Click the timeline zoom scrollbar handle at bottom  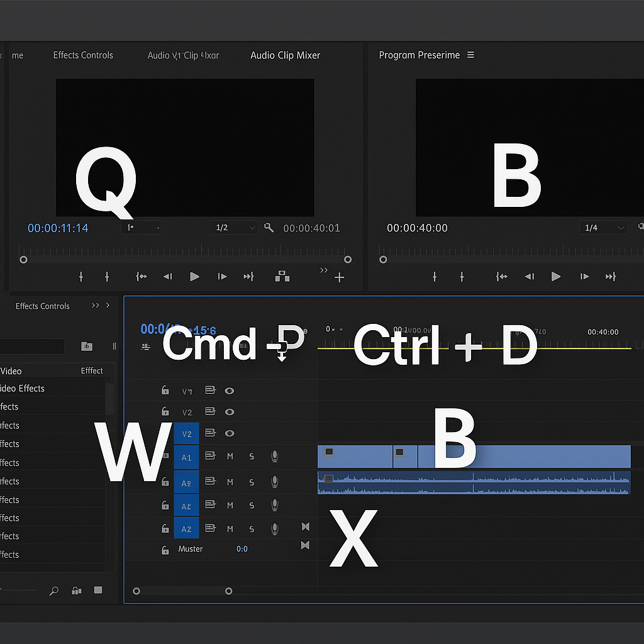tap(229, 591)
